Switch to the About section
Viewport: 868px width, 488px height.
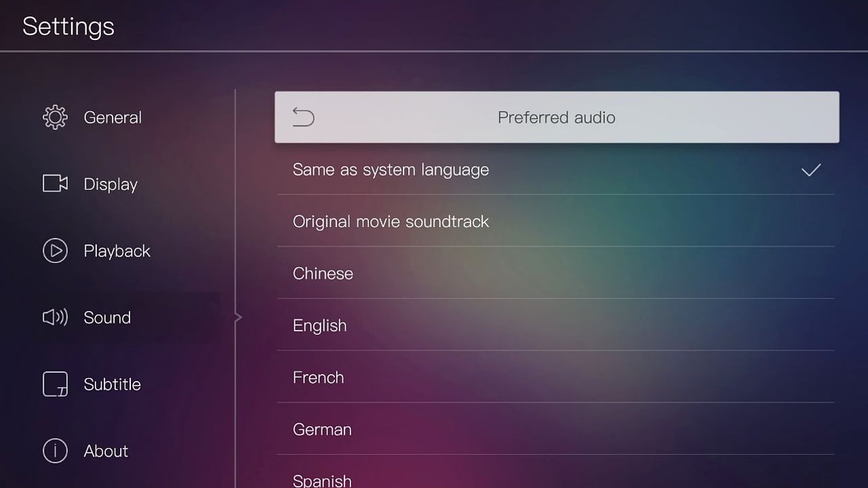pos(106,451)
